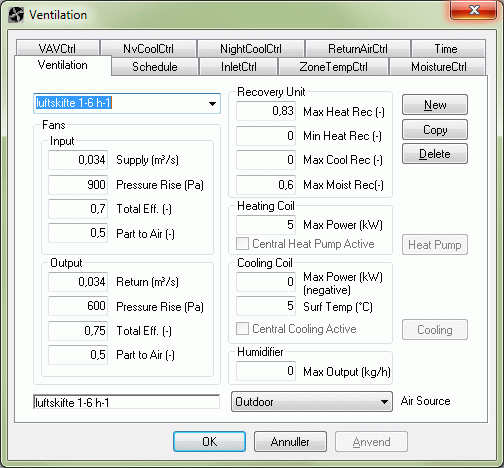Viewport: 504px width, 468px height.
Task: Open the Air Source Outdoor dropdown
Action: pyautogui.click(x=312, y=401)
